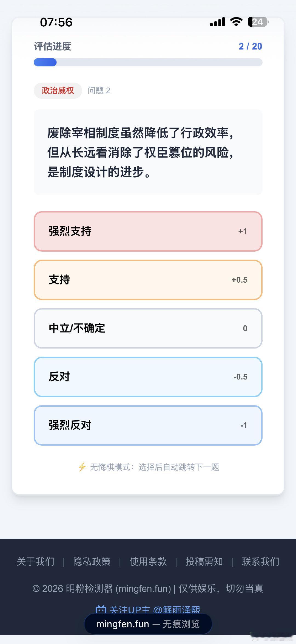
Task: Choose the 强烈反对 answer option
Action: (148, 425)
